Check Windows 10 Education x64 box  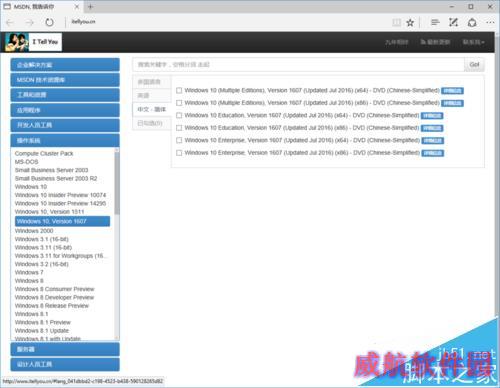pyautogui.click(x=179, y=115)
